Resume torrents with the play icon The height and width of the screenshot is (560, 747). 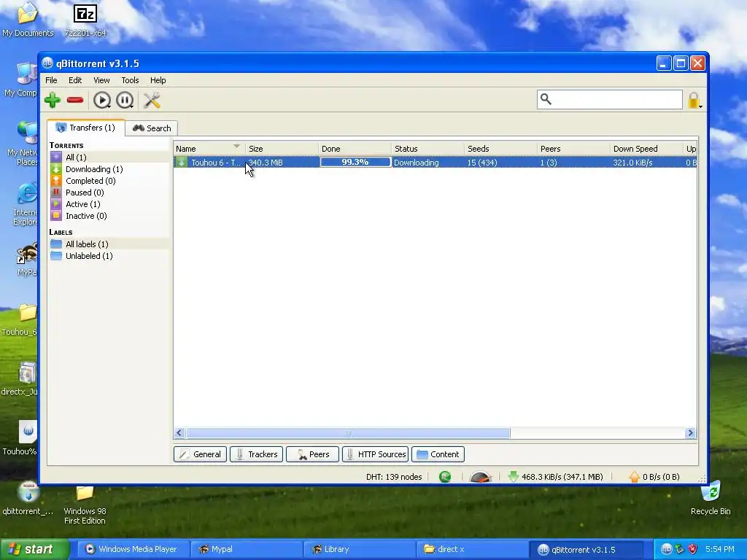[x=101, y=101]
